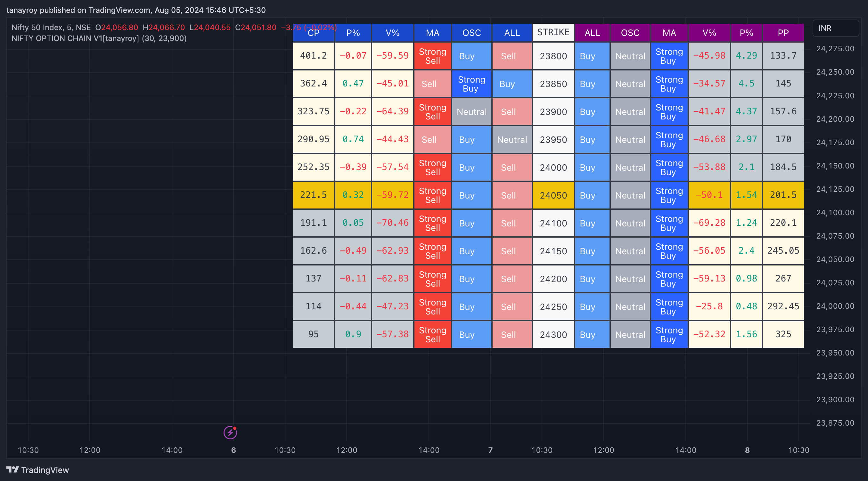Click the -70.46 call volume cell
Image resolution: width=868 pixels, height=481 pixels.
point(392,223)
